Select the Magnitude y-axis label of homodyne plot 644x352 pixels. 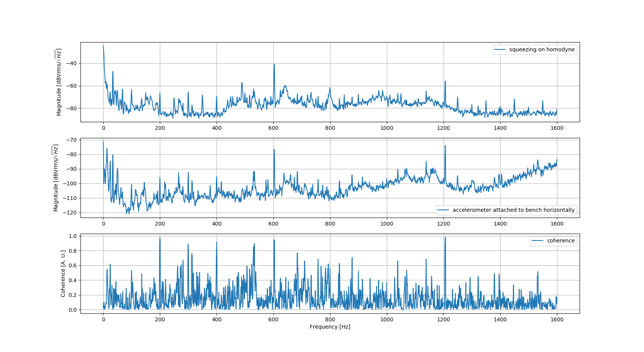(x=59, y=82)
